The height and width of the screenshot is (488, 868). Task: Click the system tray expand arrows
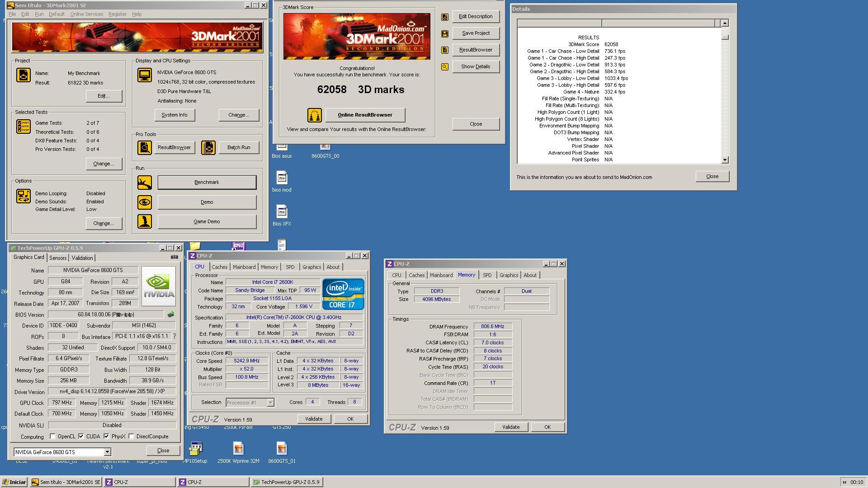844,482
